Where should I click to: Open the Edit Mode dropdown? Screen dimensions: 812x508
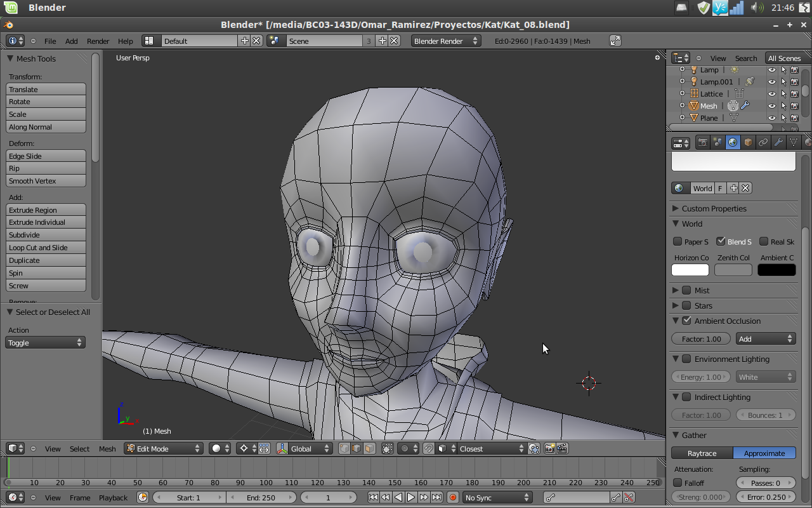[163, 448]
